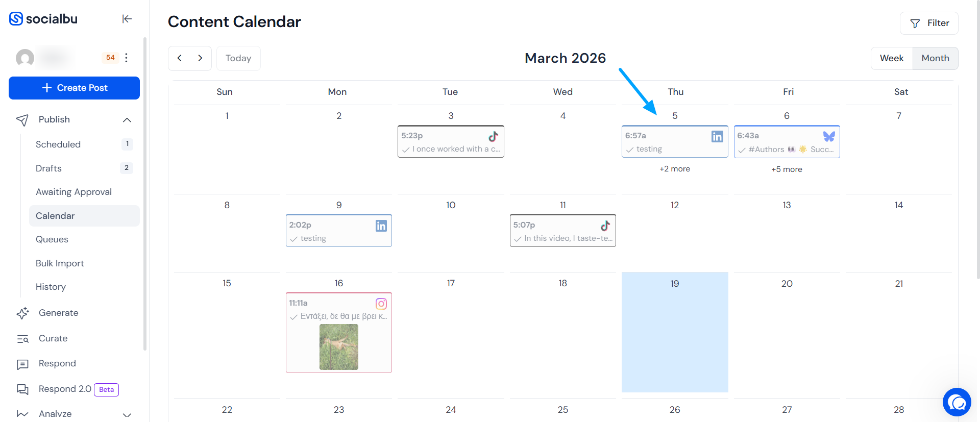The width and height of the screenshot is (980, 422).
Task: Go to the previous month
Action: (x=179, y=58)
